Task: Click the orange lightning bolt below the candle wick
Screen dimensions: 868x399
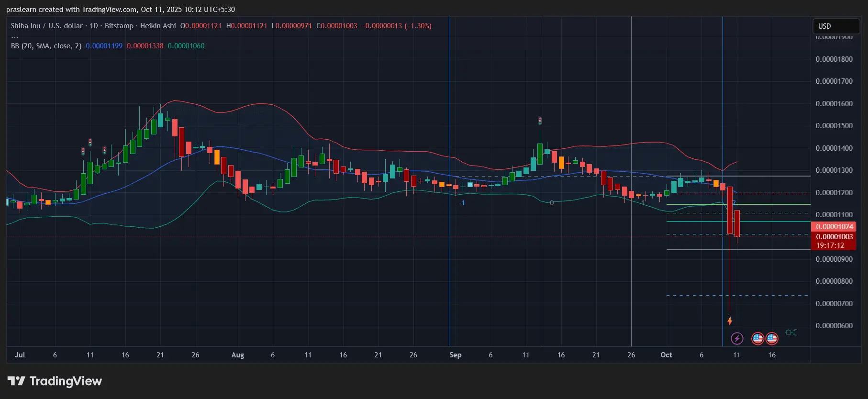Action: point(730,321)
